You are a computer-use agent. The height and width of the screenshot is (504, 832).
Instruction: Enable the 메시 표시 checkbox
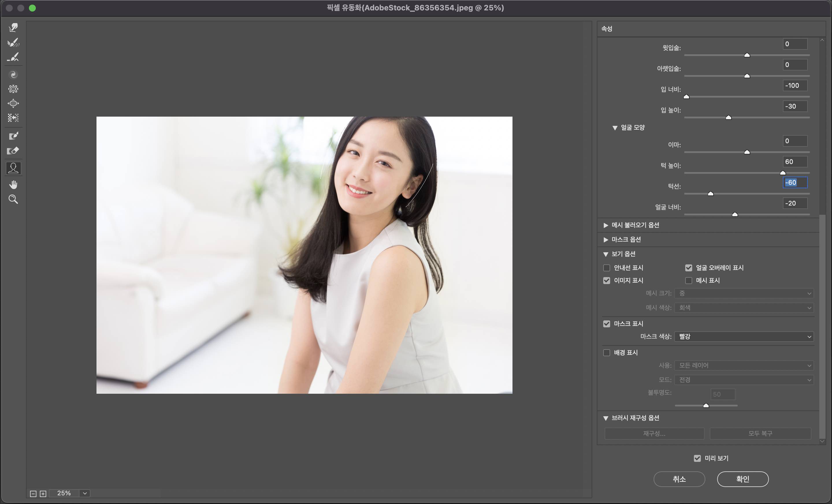(688, 281)
